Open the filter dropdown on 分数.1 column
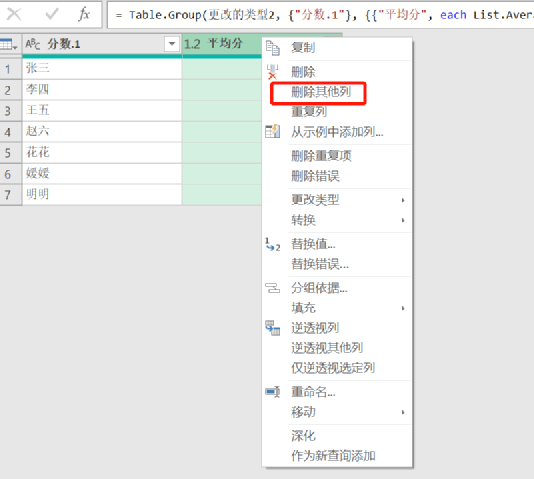 172,44
